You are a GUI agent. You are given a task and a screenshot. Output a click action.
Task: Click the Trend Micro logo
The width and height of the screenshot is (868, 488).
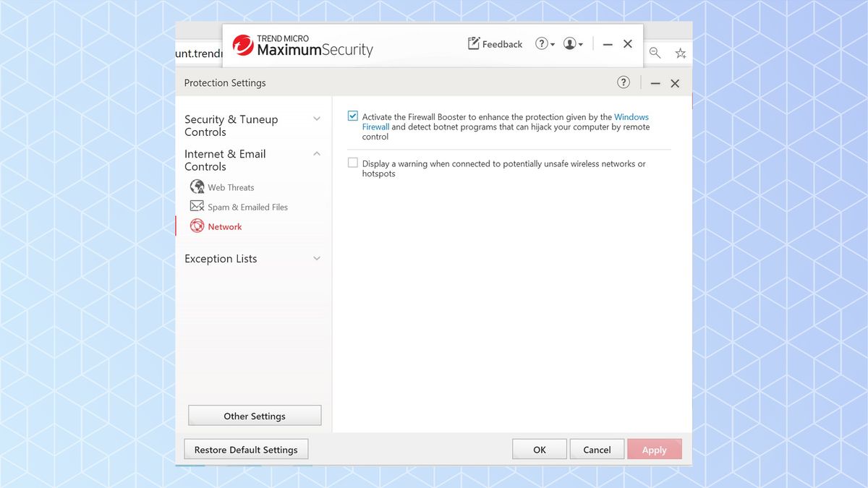tap(243, 44)
